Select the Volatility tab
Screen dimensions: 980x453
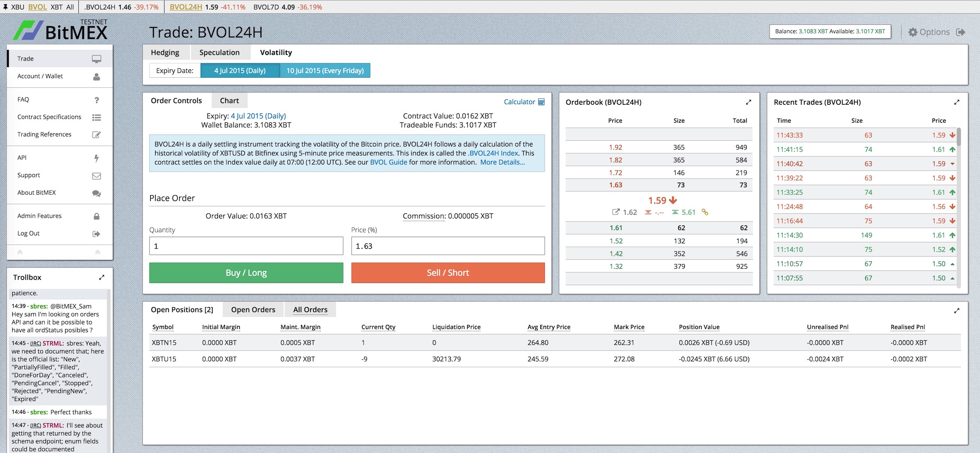(x=276, y=52)
